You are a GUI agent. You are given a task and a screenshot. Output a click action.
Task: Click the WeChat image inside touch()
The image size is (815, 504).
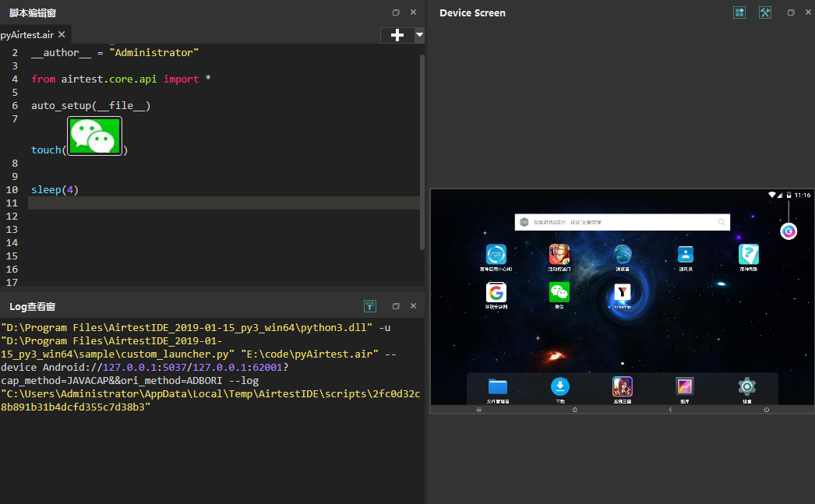point(94,136)
